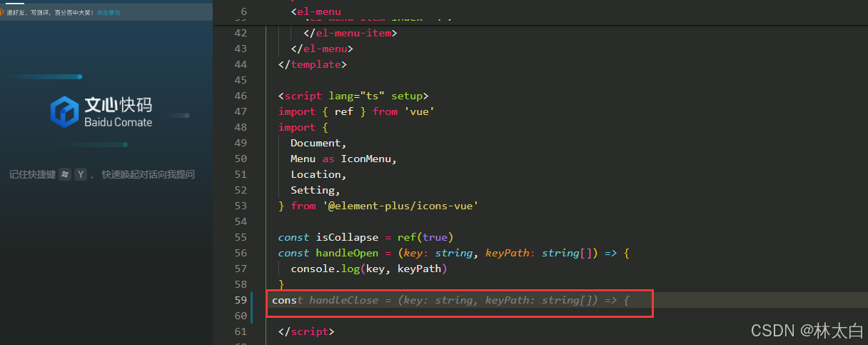The width and height of the screenshot is (868, 345).
Task: Click the Windows key icon in shortcut hint
Action: 65,174
